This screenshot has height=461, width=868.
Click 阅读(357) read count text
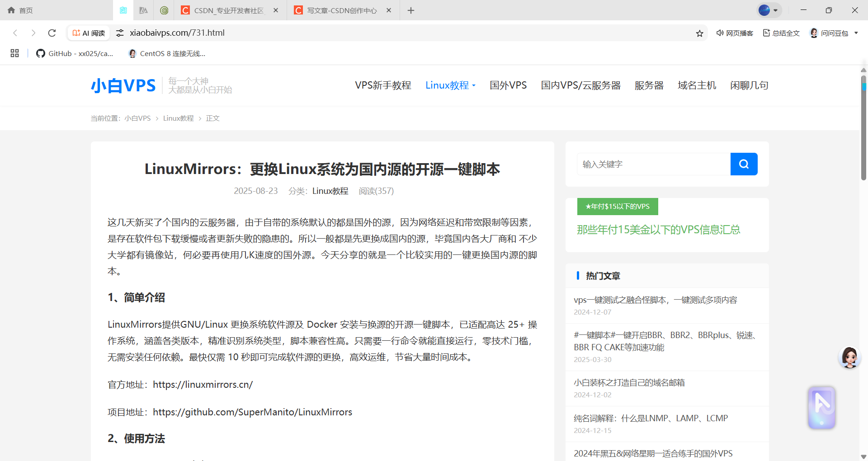click(376, 191)
